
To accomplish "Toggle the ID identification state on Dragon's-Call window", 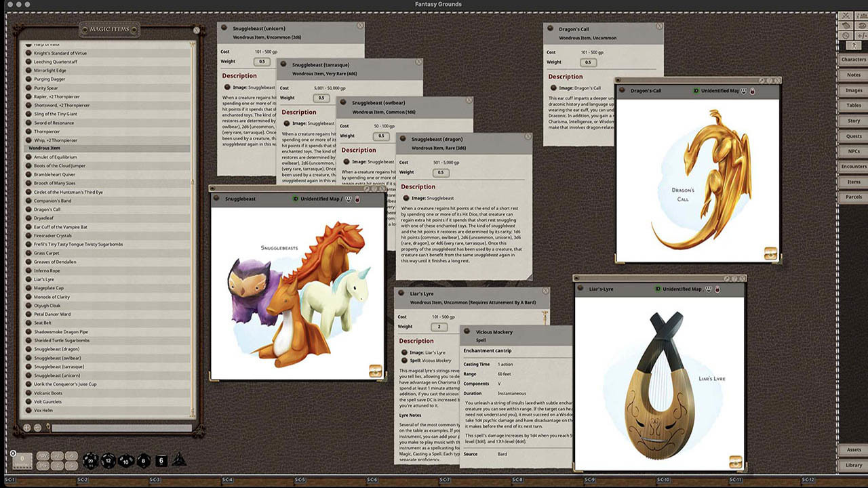I will pyautogui.click(x=695, y=90).
